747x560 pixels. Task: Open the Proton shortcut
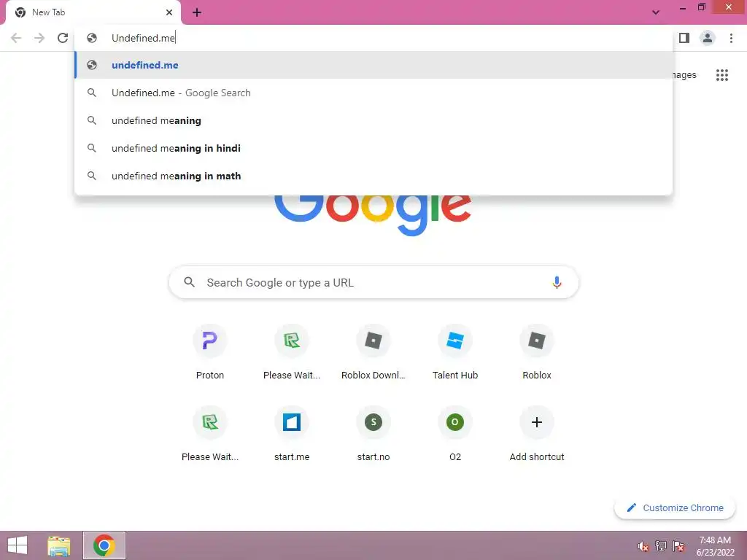point(209,352)
